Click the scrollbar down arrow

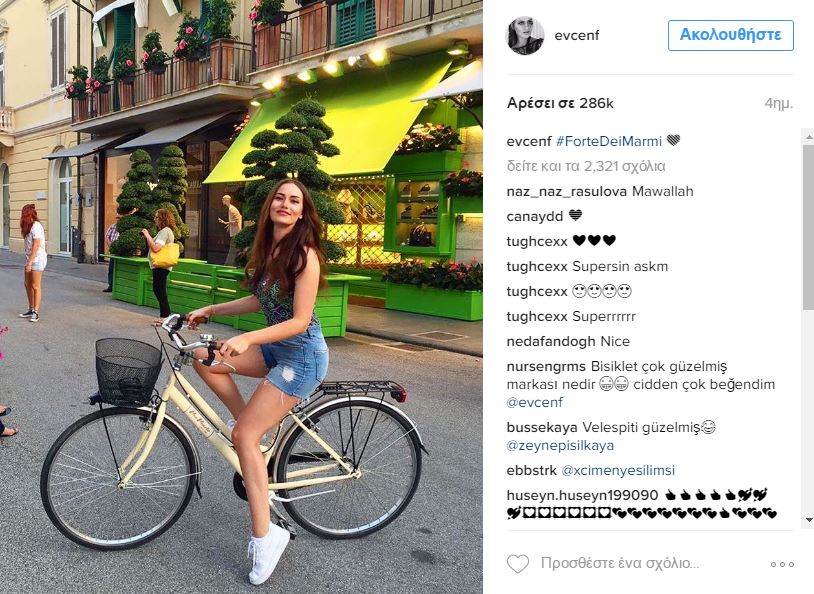[808, 519]
